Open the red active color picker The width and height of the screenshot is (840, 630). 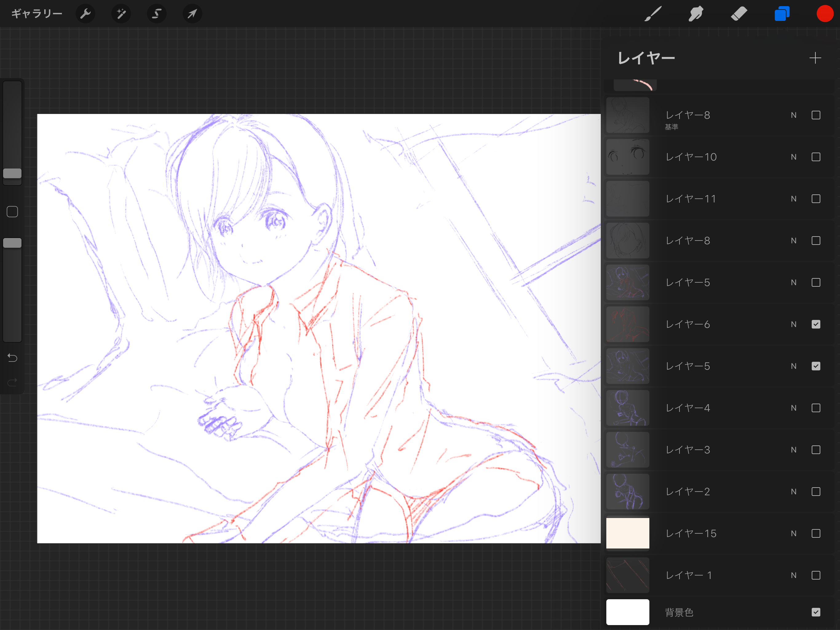click(825, 14)
